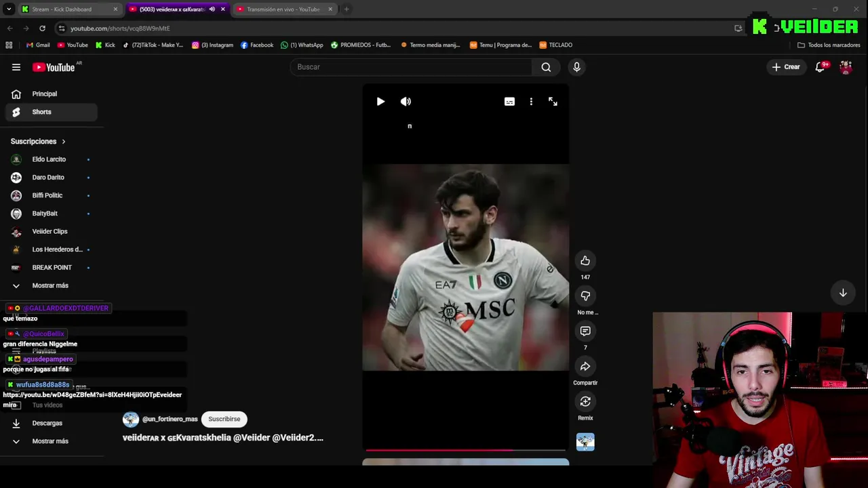Screen dimensions: 868x488
Task: Remix this short
Action: [585, 402]
